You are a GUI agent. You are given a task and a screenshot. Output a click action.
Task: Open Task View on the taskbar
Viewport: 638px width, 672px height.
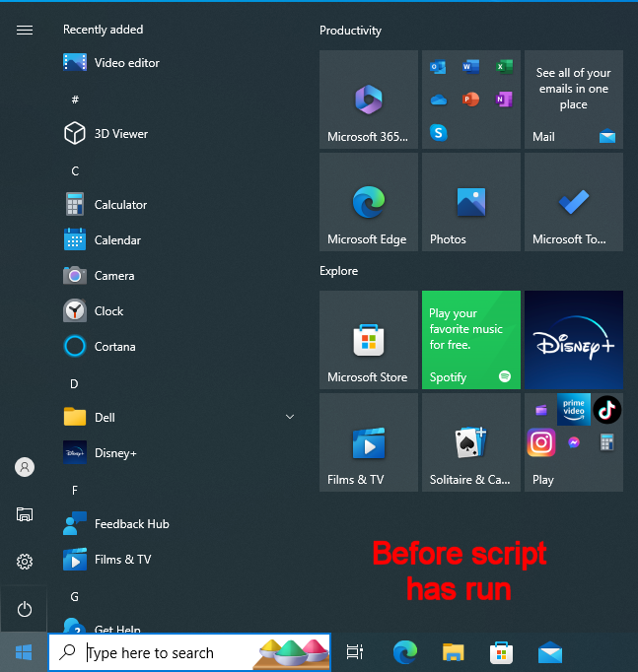click(355, 652)
